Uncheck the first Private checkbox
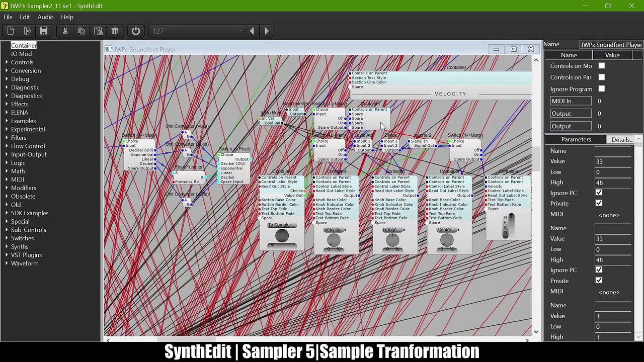 click(599, 204)
